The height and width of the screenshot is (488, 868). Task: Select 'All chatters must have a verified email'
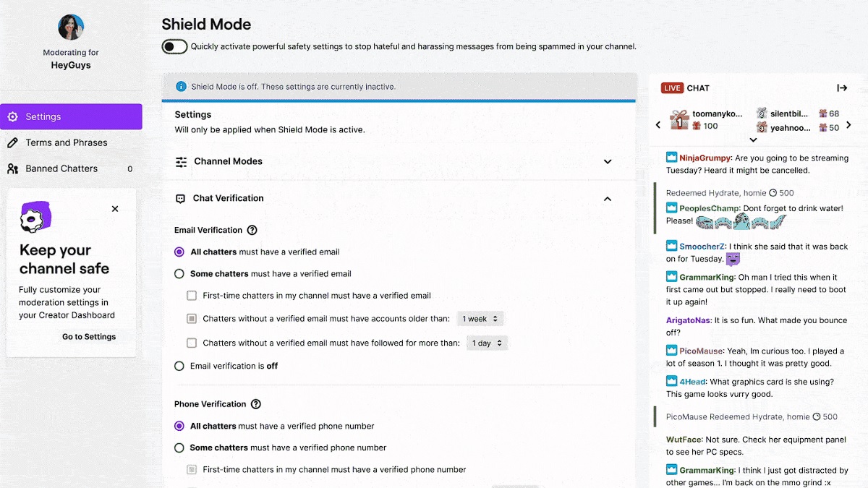pyautogui.click(x=179, y=252)
